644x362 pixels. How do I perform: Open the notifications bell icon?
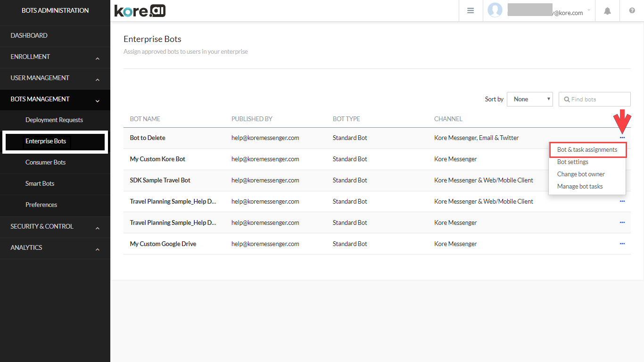tap(607, 11)
